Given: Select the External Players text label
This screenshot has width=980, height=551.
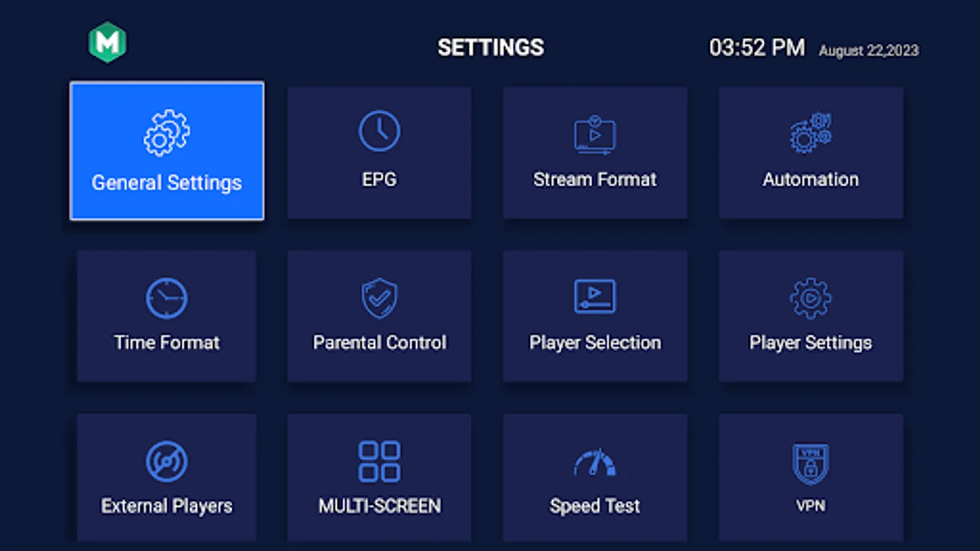Looking at the screenshot, I should tap(167, 506).
